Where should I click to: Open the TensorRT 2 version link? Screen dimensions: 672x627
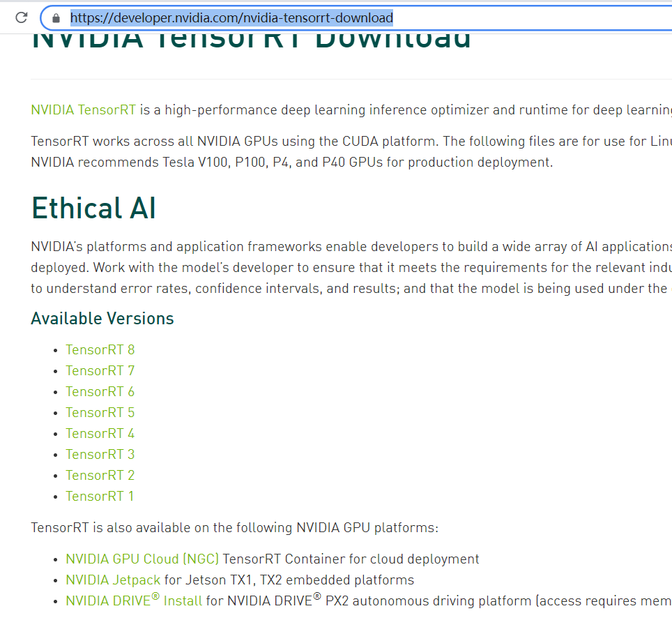(x=100, y=475)
